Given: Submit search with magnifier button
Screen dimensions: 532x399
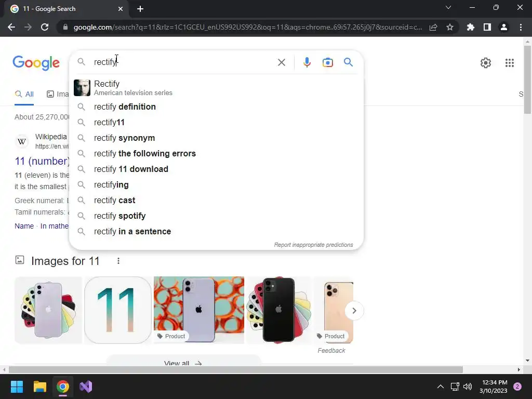Looking at the screenshot, I should point(348,62).
